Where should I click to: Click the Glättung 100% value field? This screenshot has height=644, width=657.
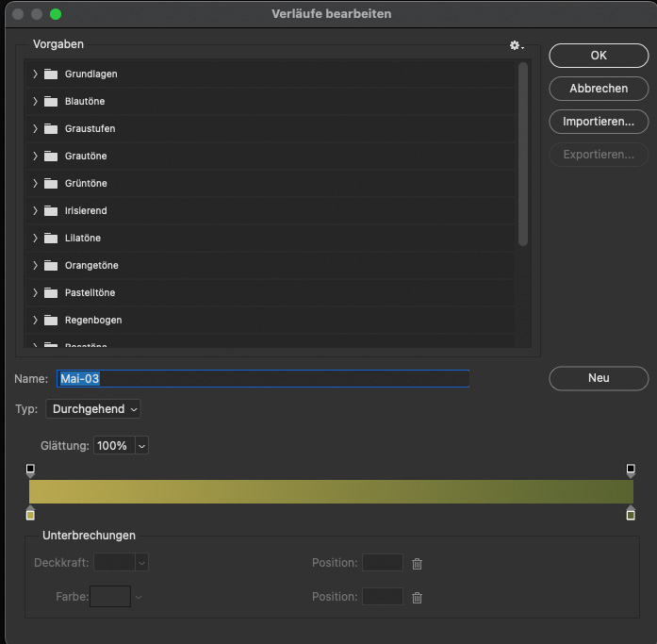point(114,446)
